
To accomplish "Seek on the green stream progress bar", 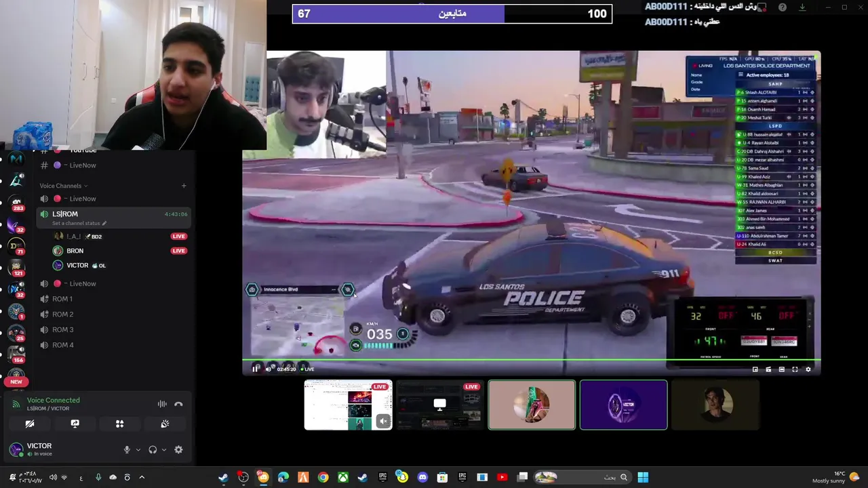I will coord(532,360).
